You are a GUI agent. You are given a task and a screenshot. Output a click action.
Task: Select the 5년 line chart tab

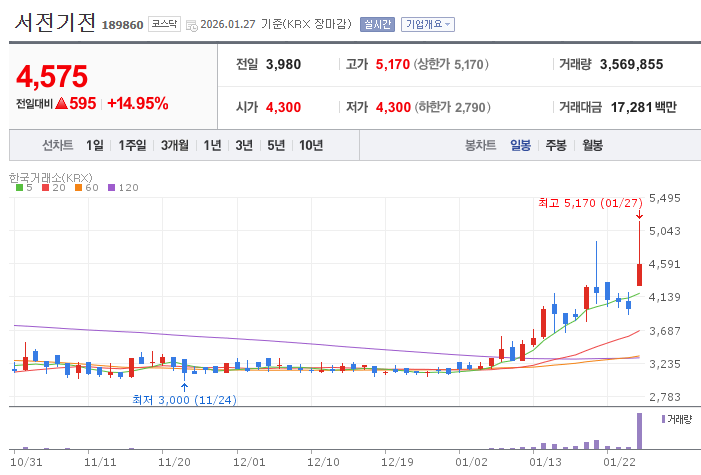click(276, 145)
